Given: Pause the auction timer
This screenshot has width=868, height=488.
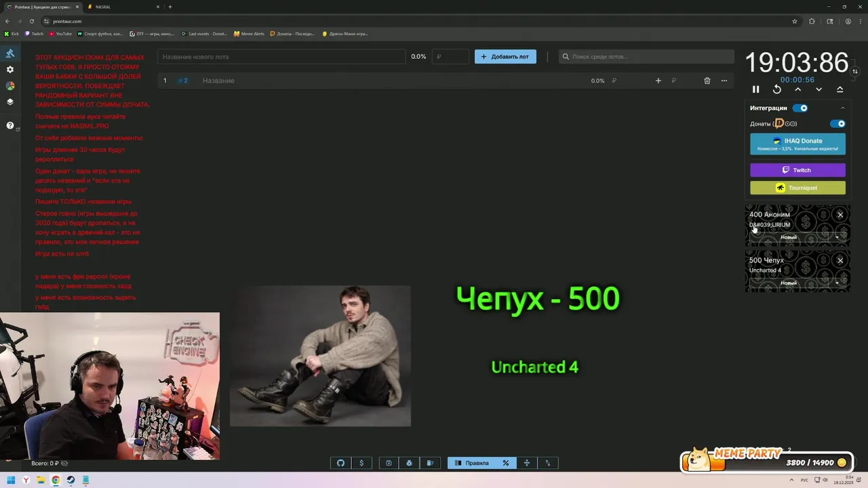Looking at the screenshot, I should (755, 89).
